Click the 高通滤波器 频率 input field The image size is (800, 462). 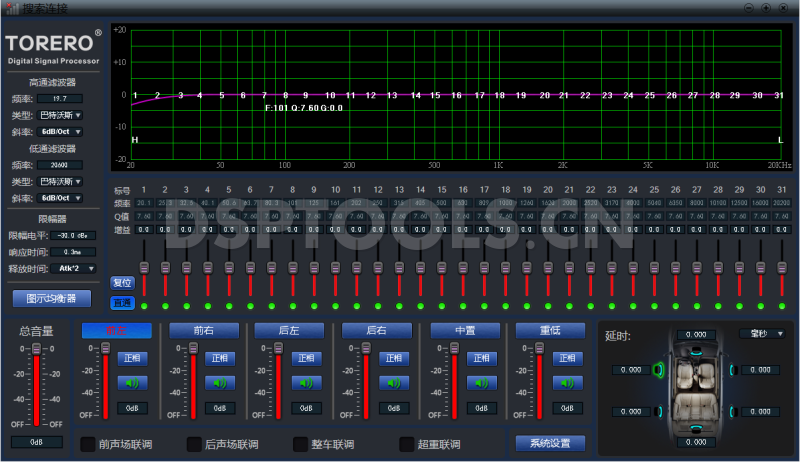pyautogui.click(x=60, y=99)
